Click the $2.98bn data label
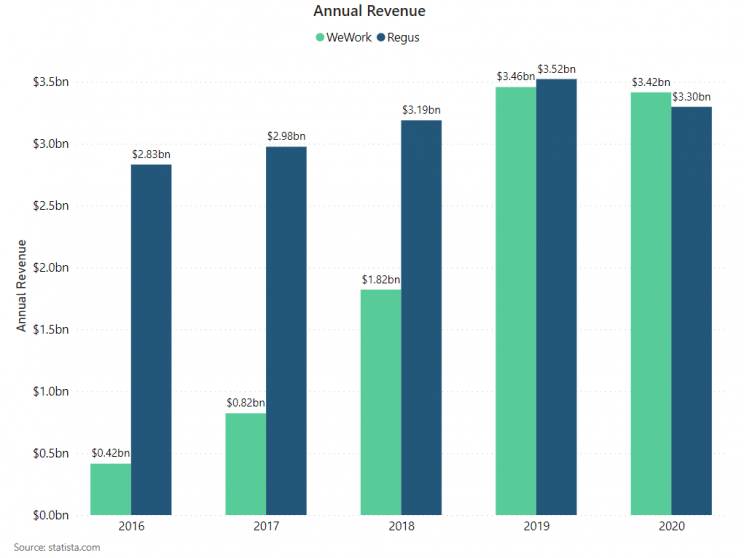The width and height of the screenshot is (744, 558). coord(286,136)
